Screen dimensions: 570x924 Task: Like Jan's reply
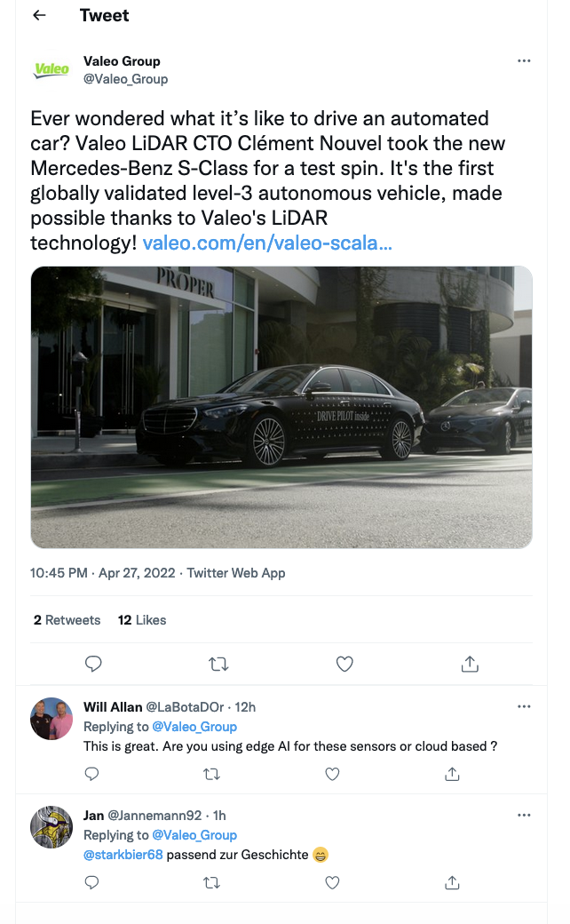(332, 882)
